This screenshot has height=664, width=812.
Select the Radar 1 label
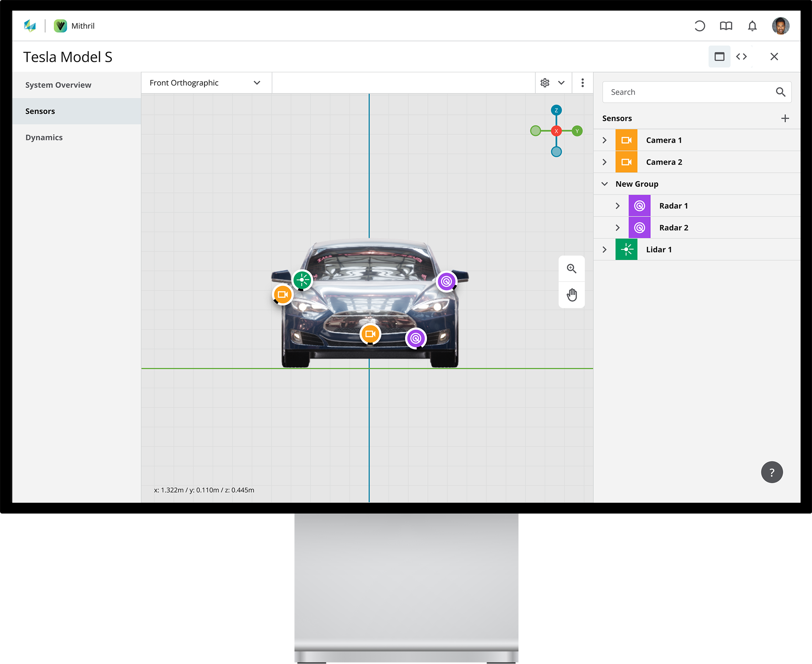pyautogui.click(x=674, y=206)
